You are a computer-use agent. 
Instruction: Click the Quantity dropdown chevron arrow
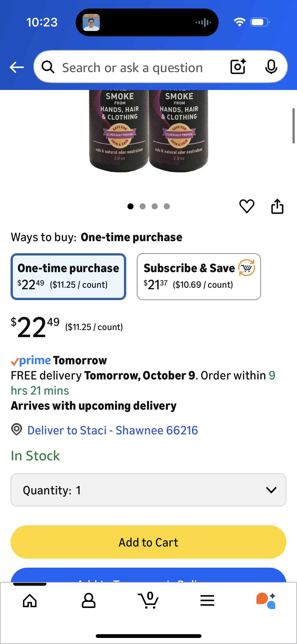[x=271, y=490]
